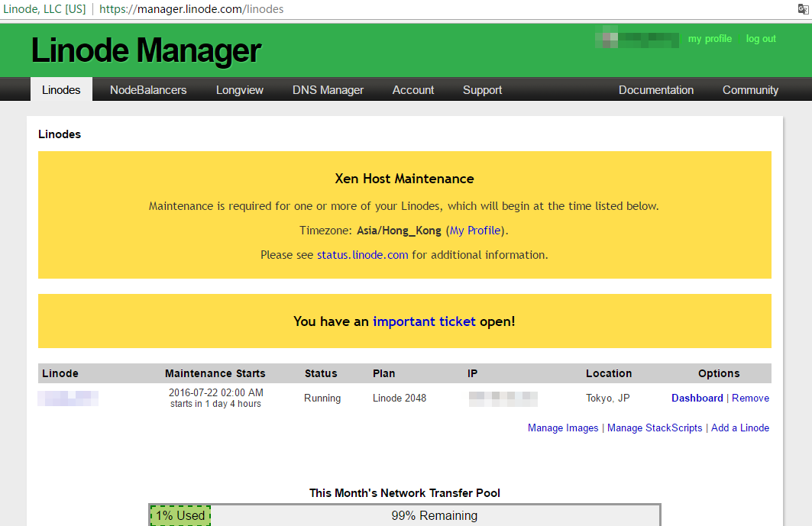This screenshot has width=812, height=526.
Task: Click the 2016-07-22 02:00 AM maintenance time
Action: (x=216, y=392)
